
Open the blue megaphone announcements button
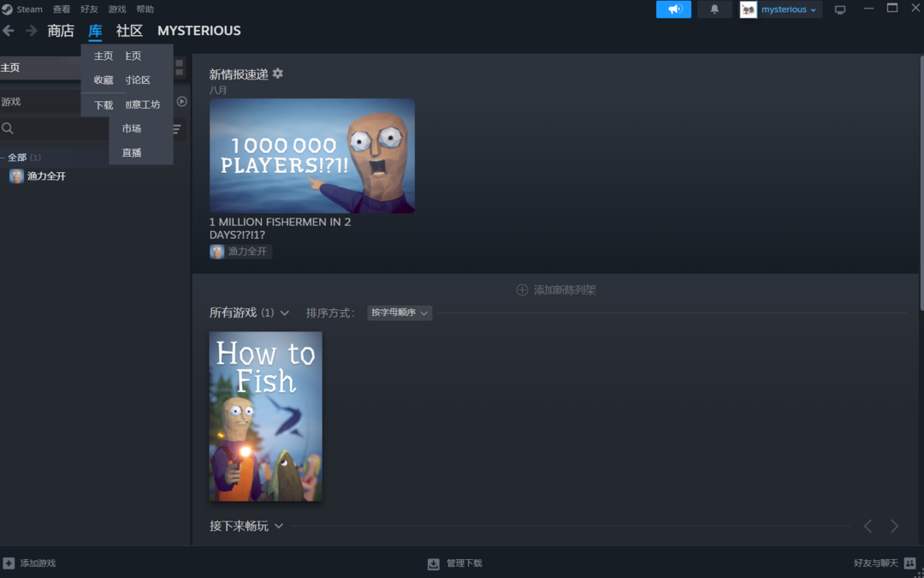click(x=673, y=9)
